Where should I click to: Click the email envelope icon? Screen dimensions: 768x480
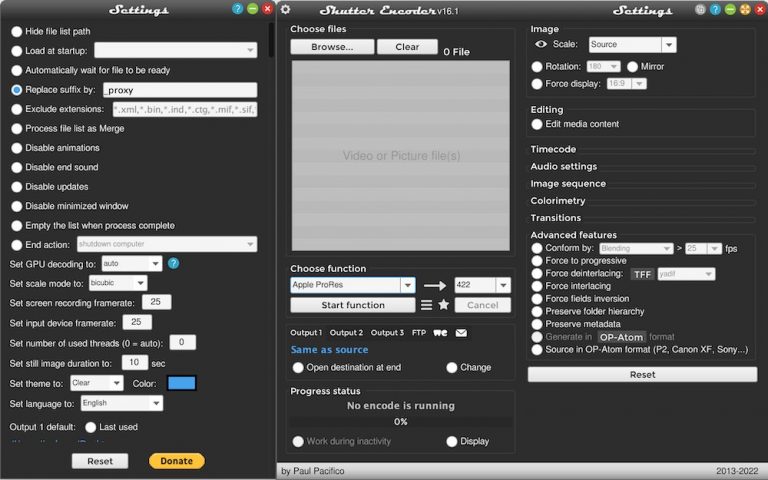(x=461, y=333)
